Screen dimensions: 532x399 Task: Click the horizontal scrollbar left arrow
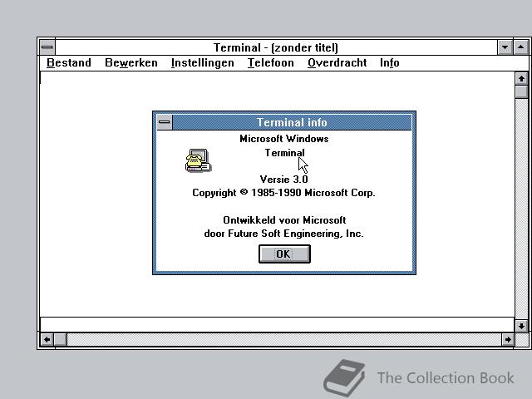[47, 340]
